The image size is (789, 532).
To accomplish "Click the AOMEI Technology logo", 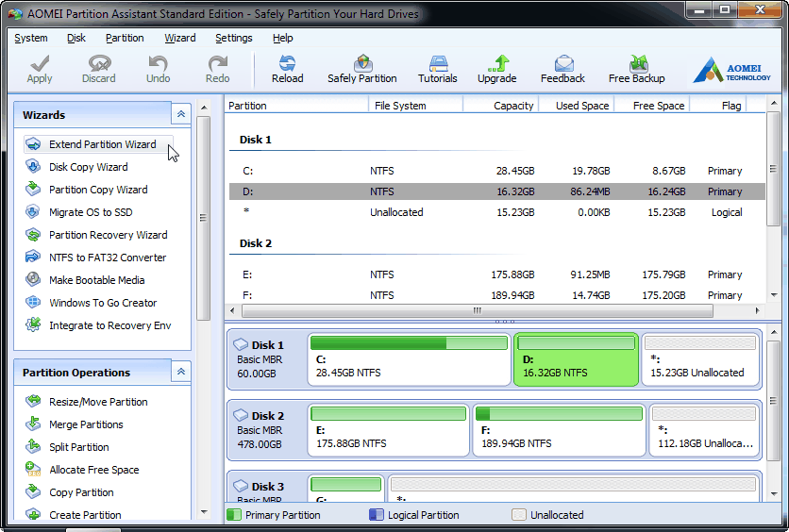I will [x=731, y=70].
